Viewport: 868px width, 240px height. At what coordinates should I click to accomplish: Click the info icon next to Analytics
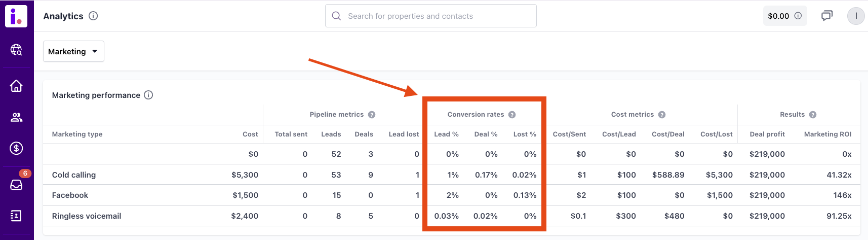(93, 16)
